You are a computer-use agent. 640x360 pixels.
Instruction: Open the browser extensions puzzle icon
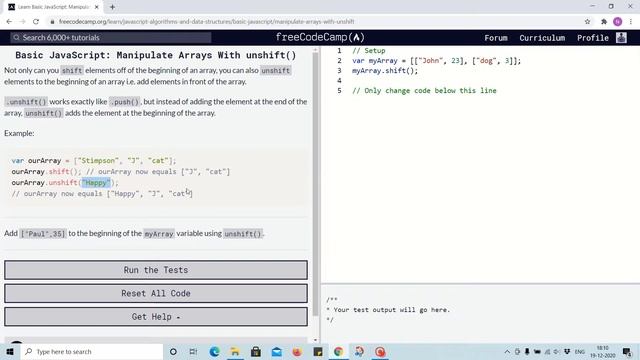[604, 22]
